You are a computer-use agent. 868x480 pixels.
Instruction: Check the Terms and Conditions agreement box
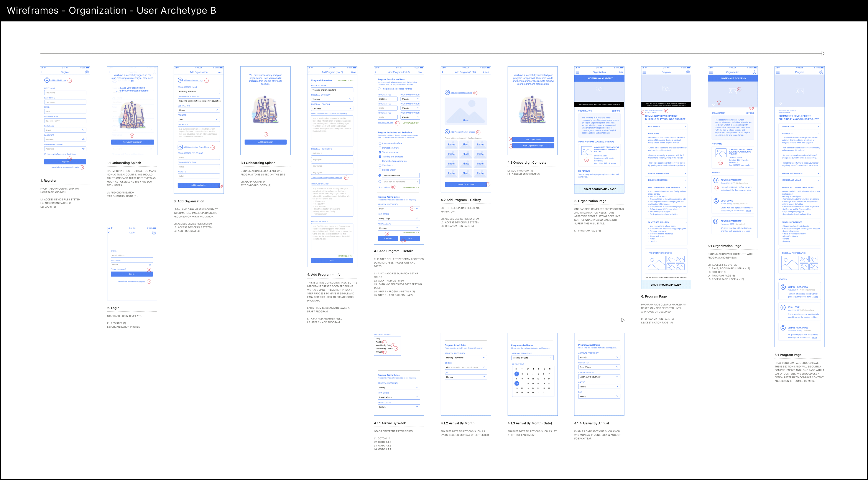pyautogui.click(x=45, y=154)
